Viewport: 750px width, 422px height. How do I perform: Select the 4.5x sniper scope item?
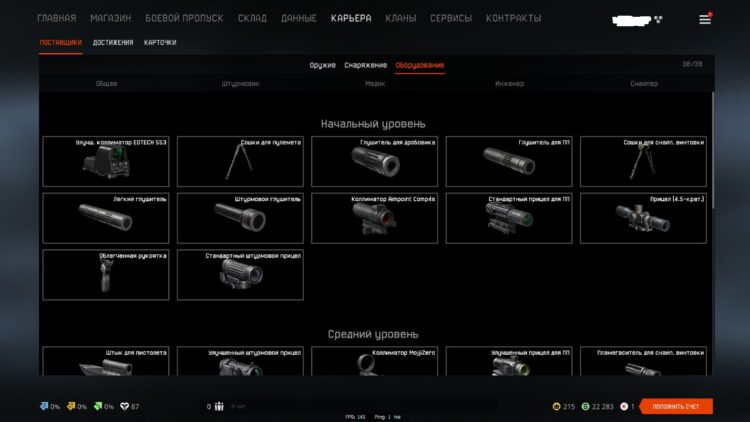pos(643,218)
